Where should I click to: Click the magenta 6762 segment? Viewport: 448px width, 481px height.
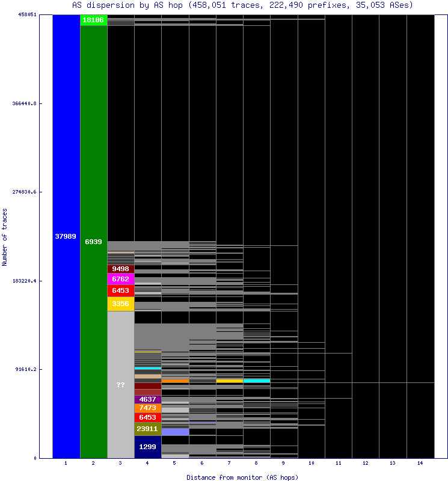tap(120, 279)
